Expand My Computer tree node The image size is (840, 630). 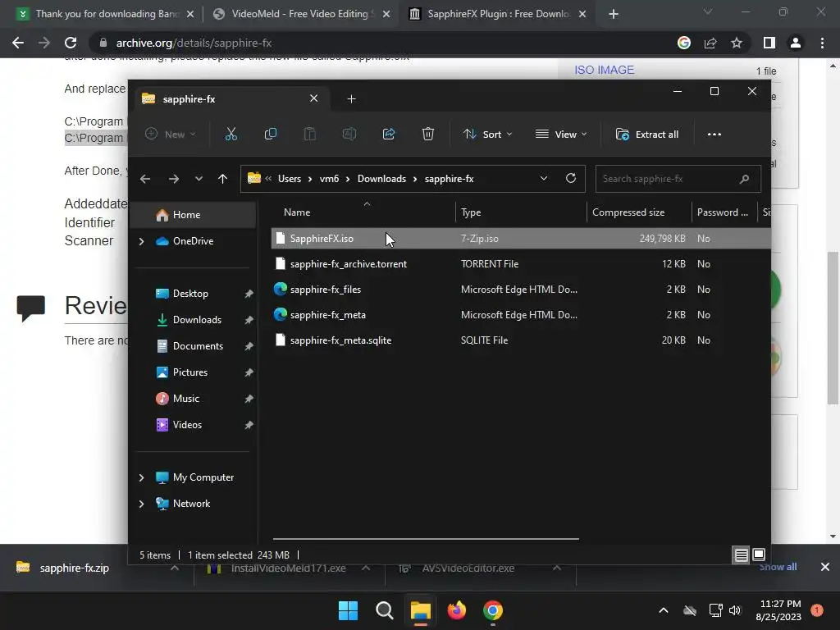point(141,477)
